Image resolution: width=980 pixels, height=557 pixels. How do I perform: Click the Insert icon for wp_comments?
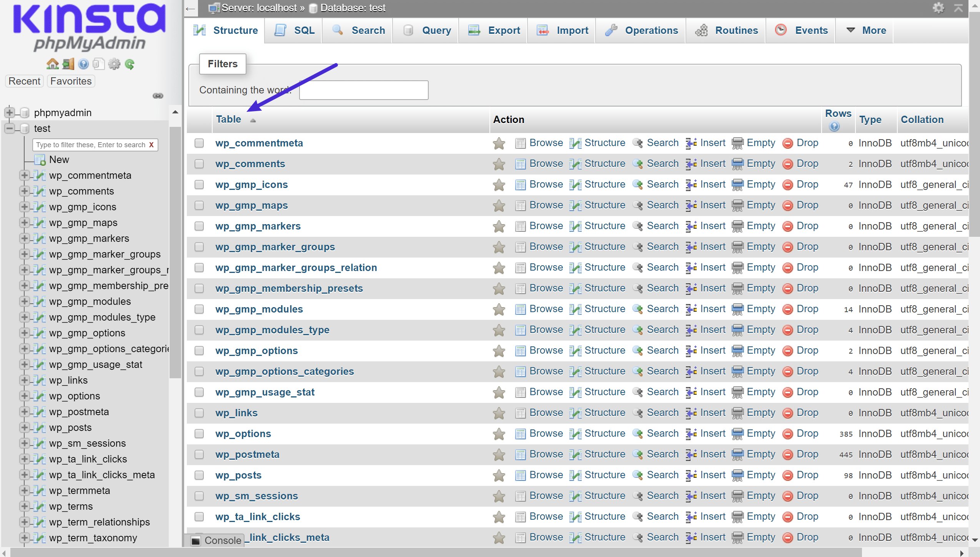(690, 163)
